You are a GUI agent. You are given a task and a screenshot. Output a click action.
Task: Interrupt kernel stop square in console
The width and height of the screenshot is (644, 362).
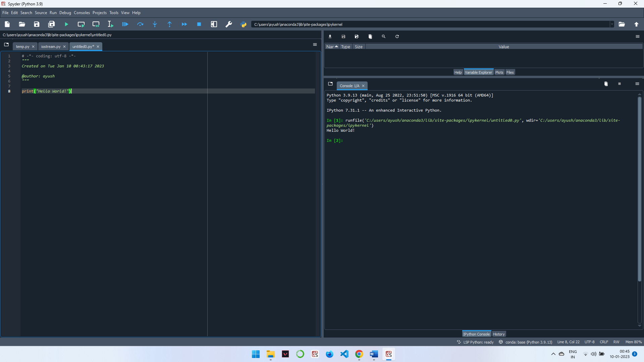[x=620, y=84]
